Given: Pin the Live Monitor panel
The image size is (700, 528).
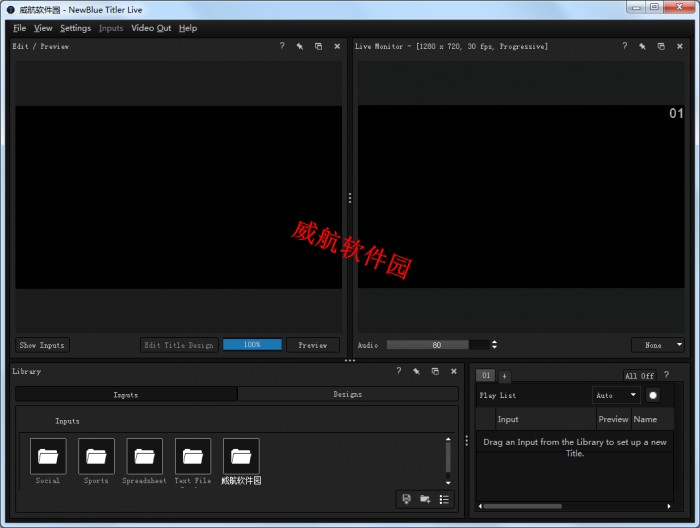Looking at the screenshot, I should (x=642, y=46).
